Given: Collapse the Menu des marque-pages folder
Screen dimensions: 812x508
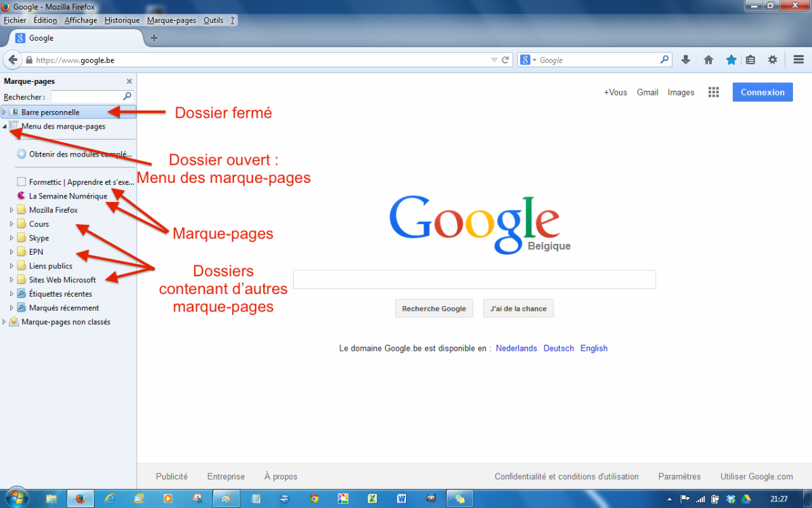Looking at the screenshot, I should coord(4,127).
